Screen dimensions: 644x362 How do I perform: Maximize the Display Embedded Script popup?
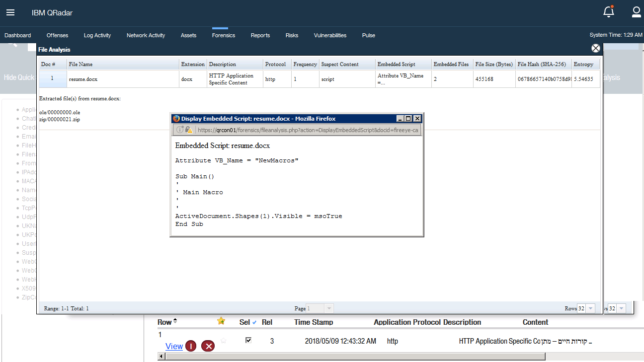click(408, 119)
